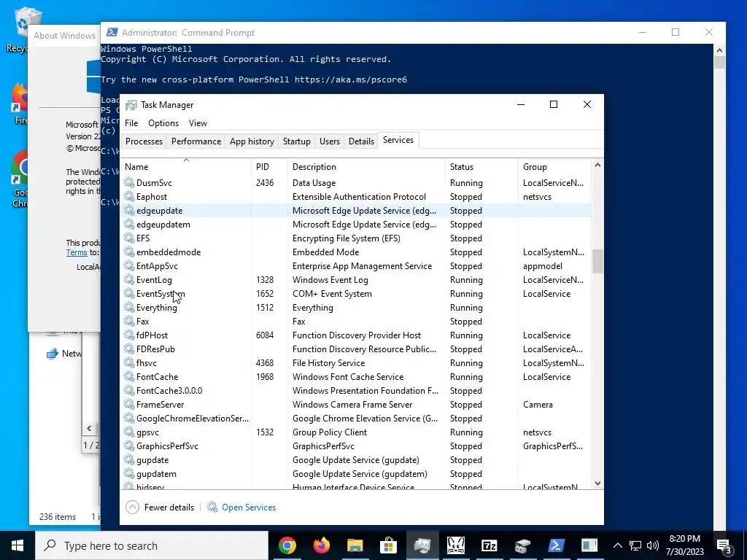747x560 pixels.
Task: Open Firefox from the taskbar
Action: click(322, 545)
